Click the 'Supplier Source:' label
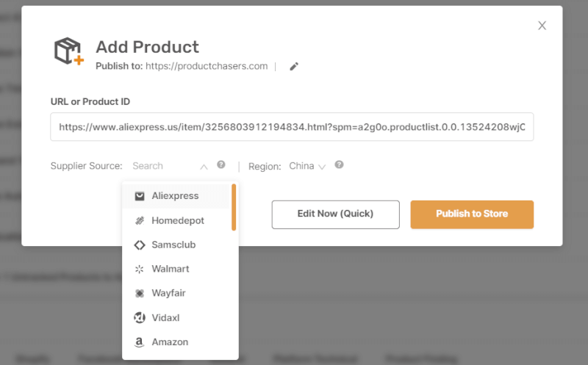The height and width of the screenshot is (365, 588). [86, 166]
